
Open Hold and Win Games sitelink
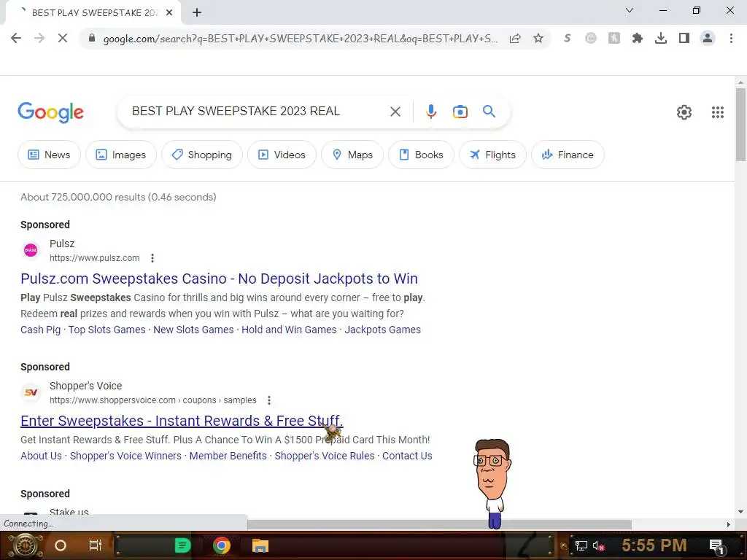[289, 330]
